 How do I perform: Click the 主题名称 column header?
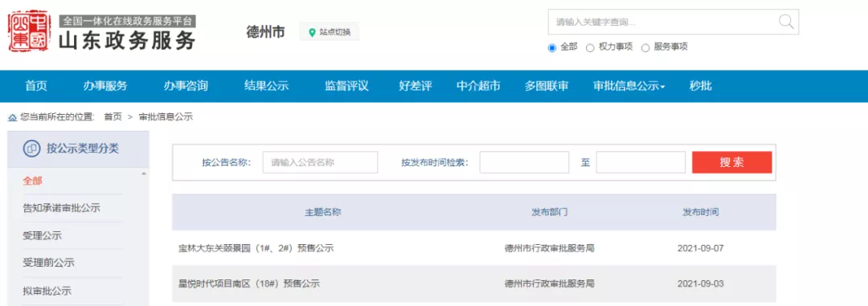[323, 213]
